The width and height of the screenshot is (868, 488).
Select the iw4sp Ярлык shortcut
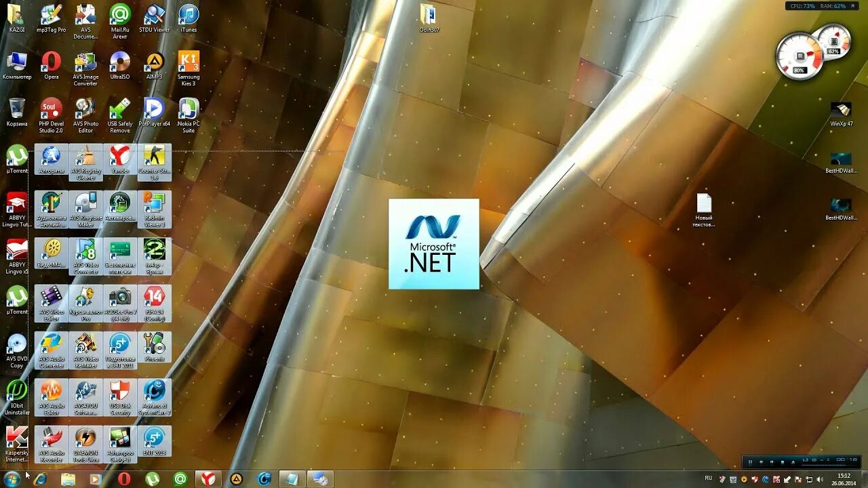[155, 257]
